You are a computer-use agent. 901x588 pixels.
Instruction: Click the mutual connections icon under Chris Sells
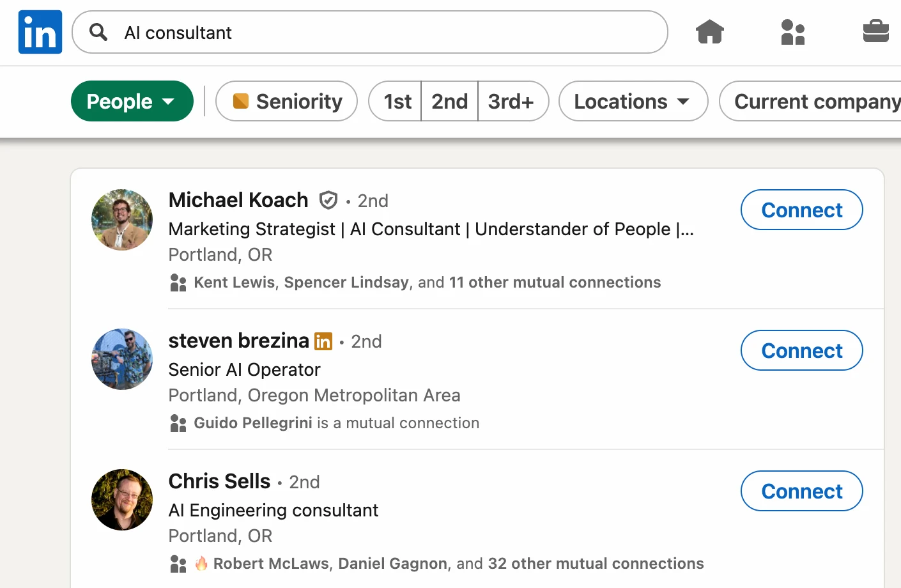[178, 563]
